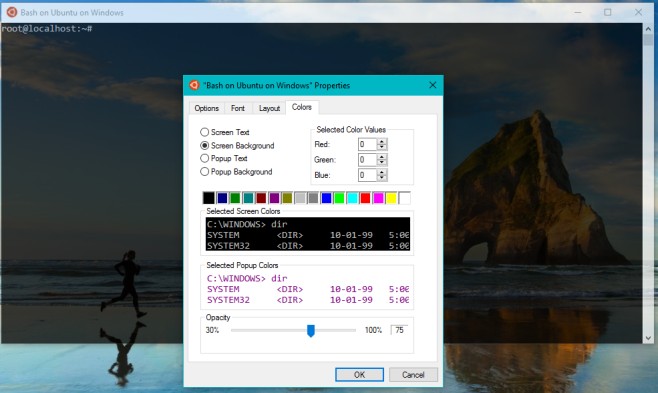Switch to the Options tab
Screen dimensions: 658x393
pyautogui.click(x=206, y=108)
